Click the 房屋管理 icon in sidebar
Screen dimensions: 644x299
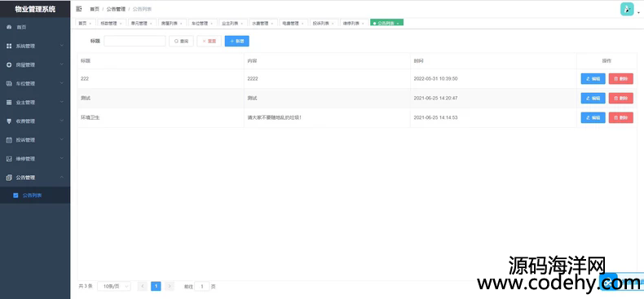point(9,65)
